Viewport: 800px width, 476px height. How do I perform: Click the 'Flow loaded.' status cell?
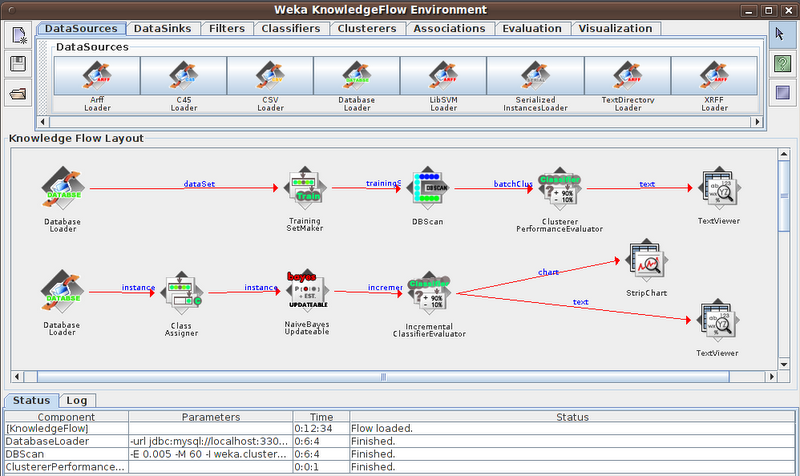[x=572, y=429]
